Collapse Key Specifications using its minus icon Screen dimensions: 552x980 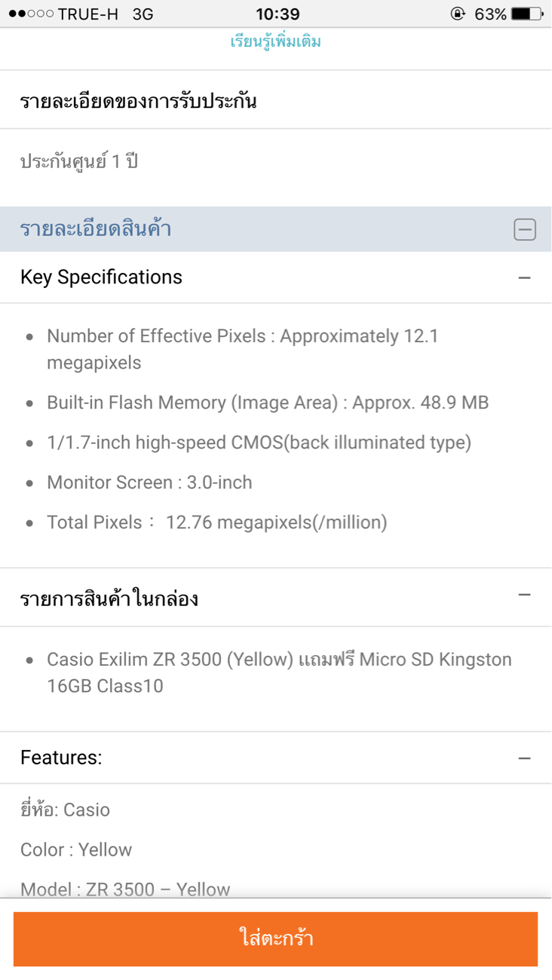pyautogui.click(x=525, y=278)
